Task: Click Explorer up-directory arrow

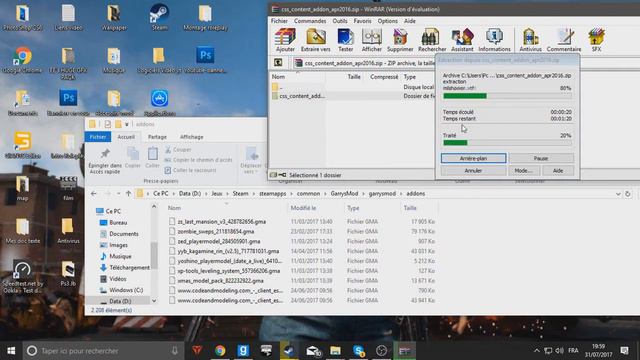Action: [x=128, y=193]
